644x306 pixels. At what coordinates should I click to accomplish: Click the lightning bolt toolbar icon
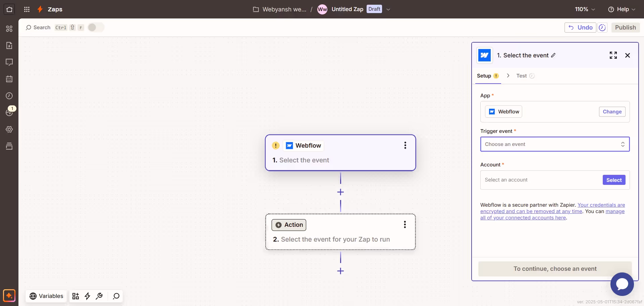pyautogui.click(x=88, y=296)
